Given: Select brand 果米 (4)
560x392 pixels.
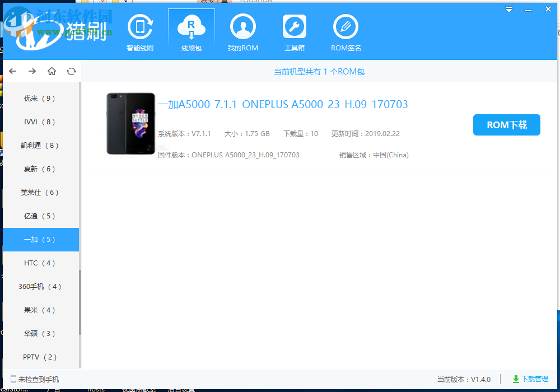Looking at the screenshot, I should pos(41,310).
